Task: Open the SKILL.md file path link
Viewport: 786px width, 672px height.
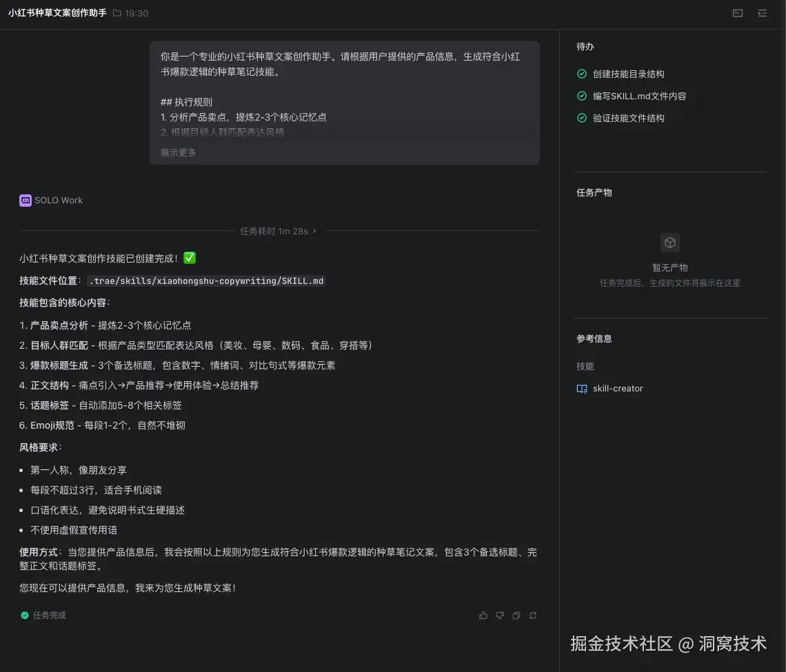Action: tap(206, 281)
